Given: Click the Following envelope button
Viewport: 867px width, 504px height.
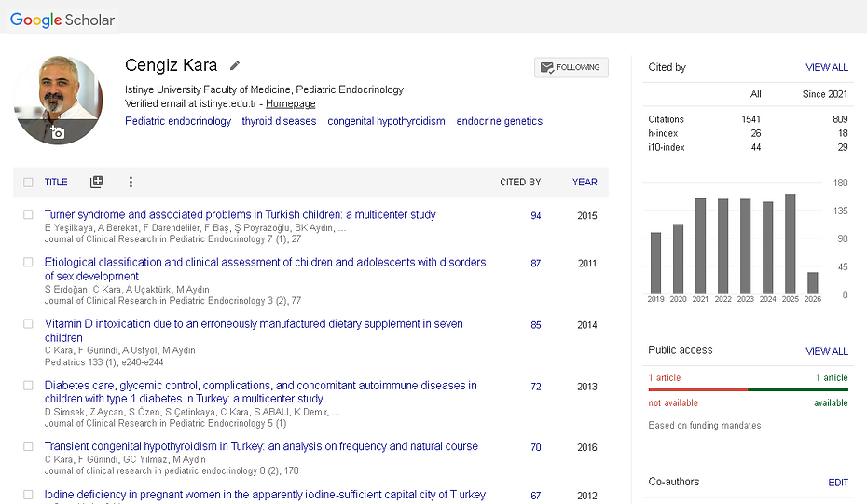Looking at the screenshot, I should point(571,67).
